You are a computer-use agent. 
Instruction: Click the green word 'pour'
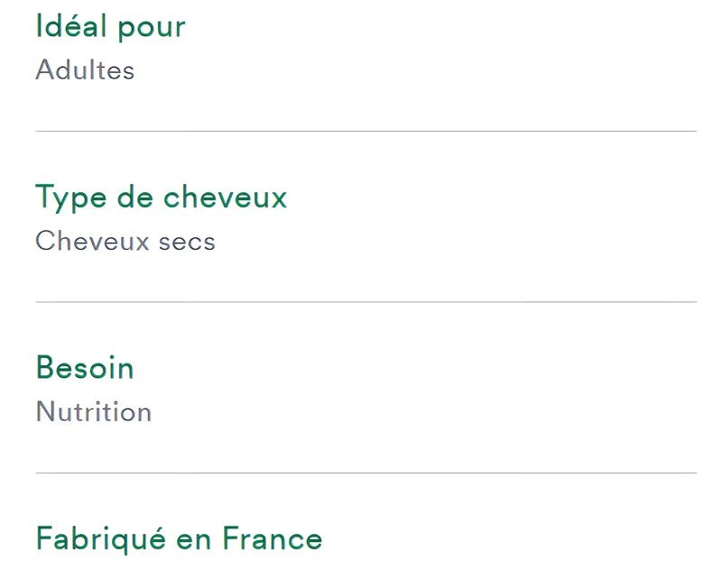[152, 30]
